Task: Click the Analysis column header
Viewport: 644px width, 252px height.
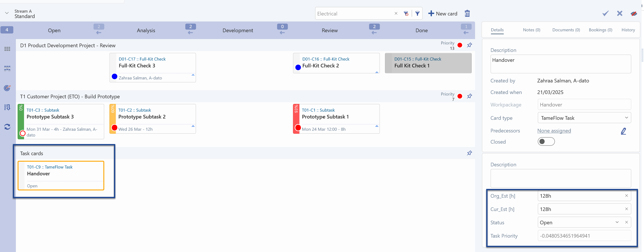Action: coord(146,30)
